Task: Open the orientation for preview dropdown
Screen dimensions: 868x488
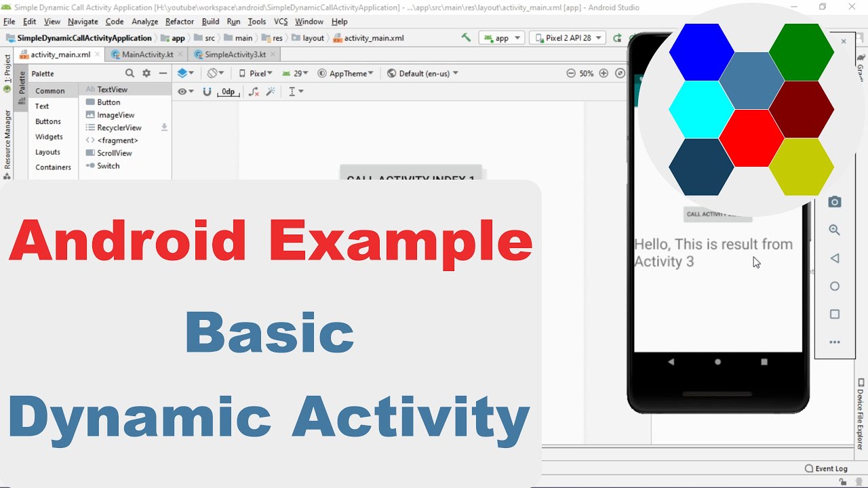Action: [216, 73]
